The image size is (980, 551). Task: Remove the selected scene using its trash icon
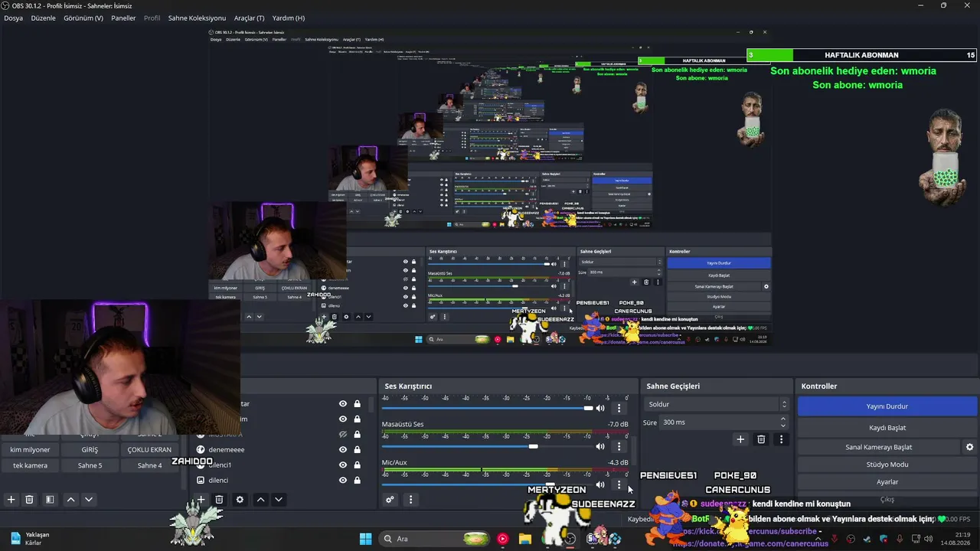coord(29,500)
